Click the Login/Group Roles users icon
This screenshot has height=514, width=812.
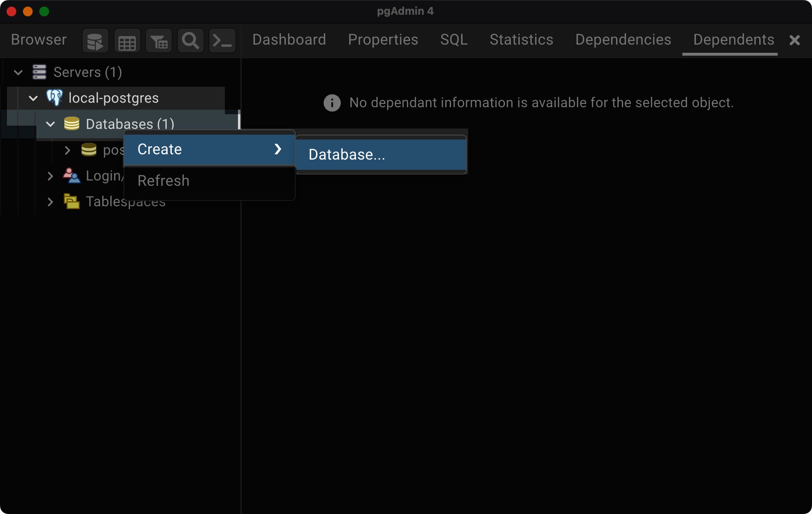(72, 176)
